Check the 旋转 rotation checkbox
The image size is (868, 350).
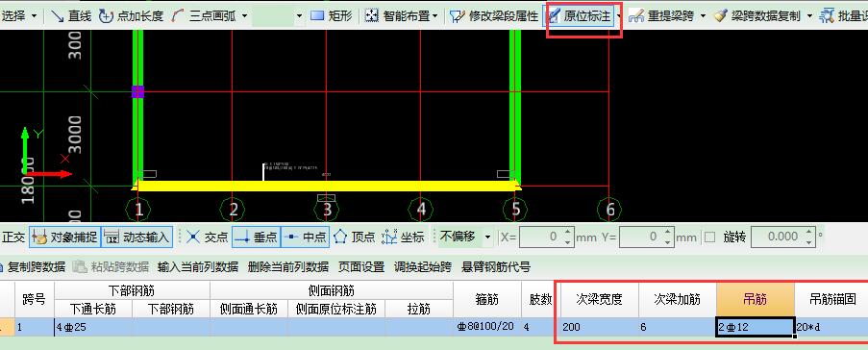click(x=709, y=237)
